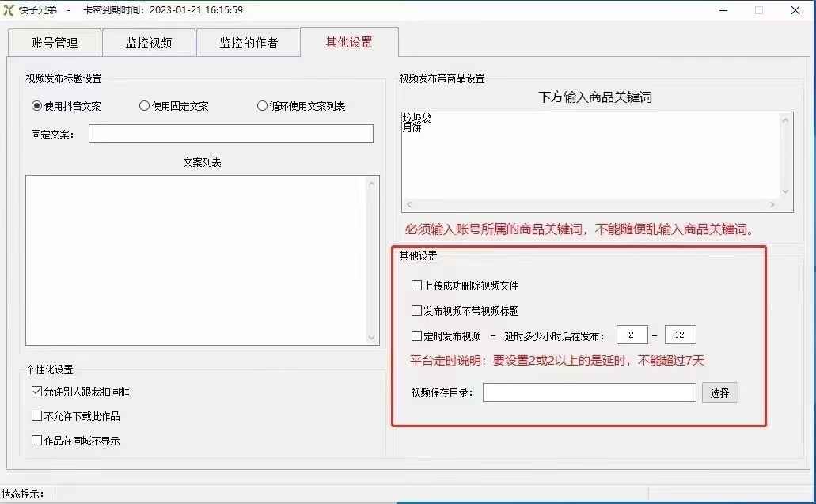The height and width of the screenshot is (504, 816).
Task: Check 发布视频不带视频标题 option
Action: point(416,310)
